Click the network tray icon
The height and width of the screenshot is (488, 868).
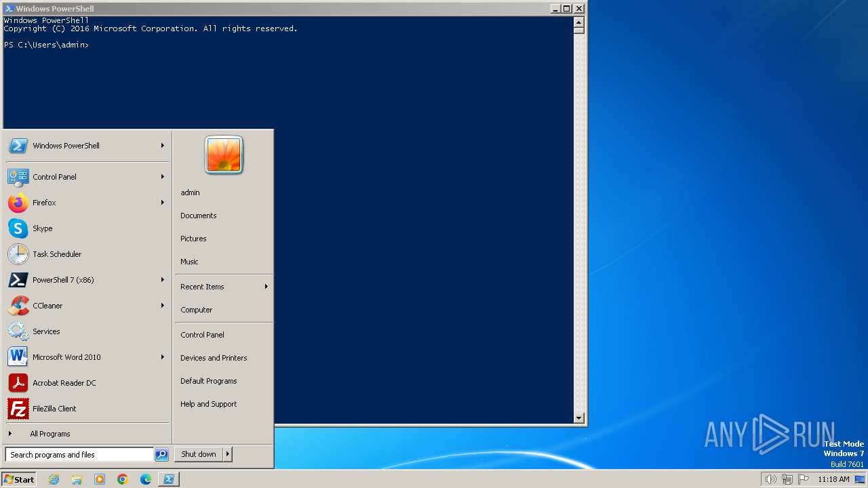pos(787,479)
